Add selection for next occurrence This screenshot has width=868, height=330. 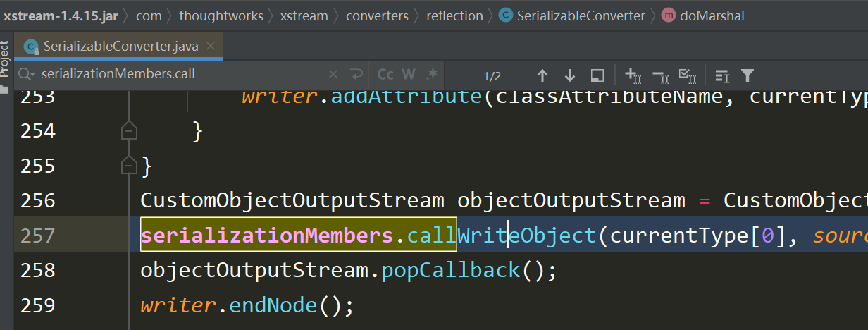click(632, 75)
